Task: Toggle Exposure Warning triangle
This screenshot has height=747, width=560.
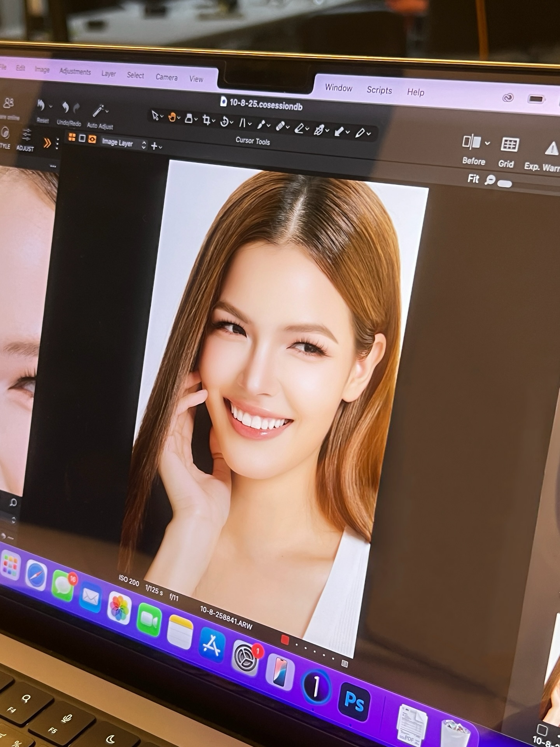Action: 551,149
